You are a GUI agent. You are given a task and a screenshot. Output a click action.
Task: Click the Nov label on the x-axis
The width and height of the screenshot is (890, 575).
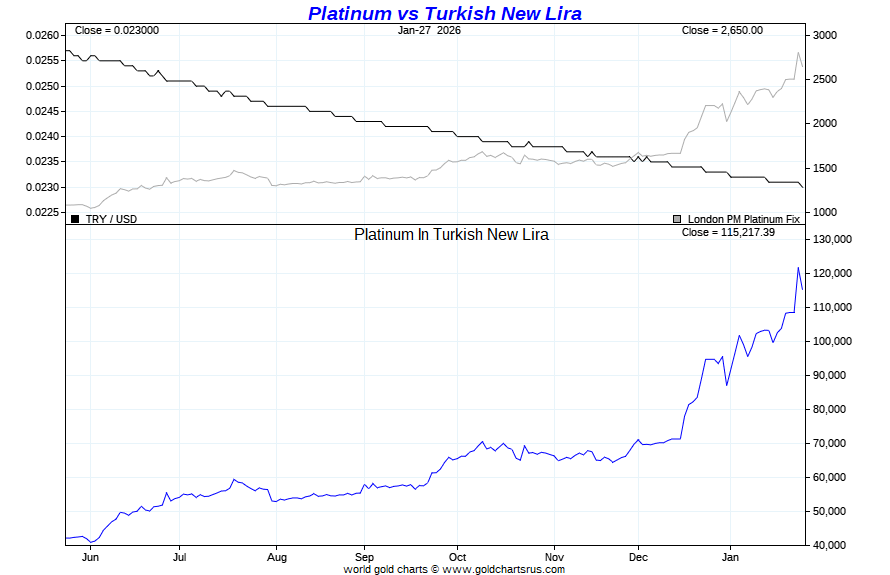tap(554, 557)
